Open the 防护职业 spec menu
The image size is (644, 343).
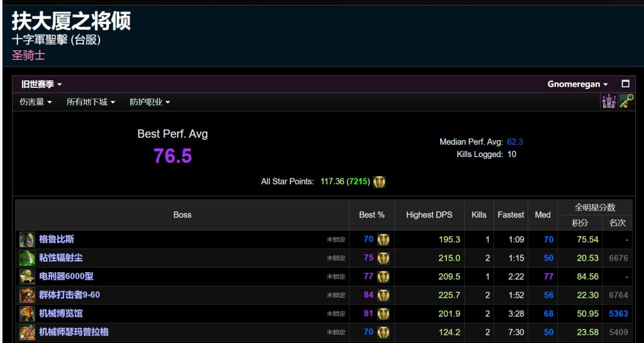tap(150, 102)
